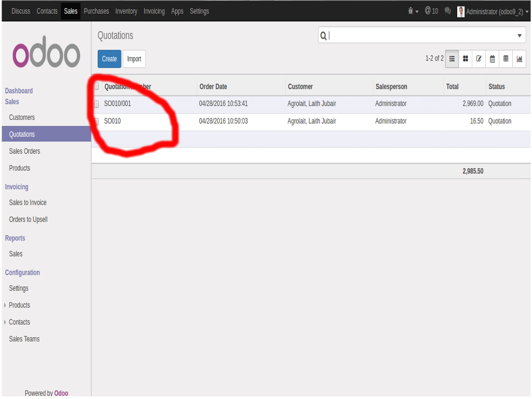Click the Odoo logo
The height and width of the screenshot is (399, 532).
[x=46, y=52]
